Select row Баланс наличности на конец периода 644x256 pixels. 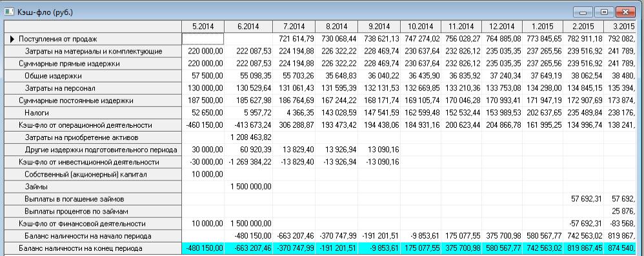click(93, 248)
